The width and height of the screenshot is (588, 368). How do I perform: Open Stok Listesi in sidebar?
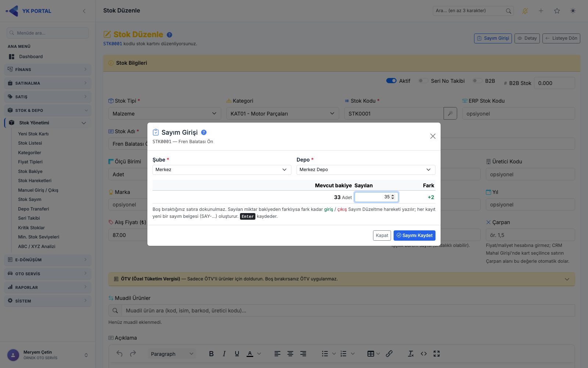tap(30, 143)
